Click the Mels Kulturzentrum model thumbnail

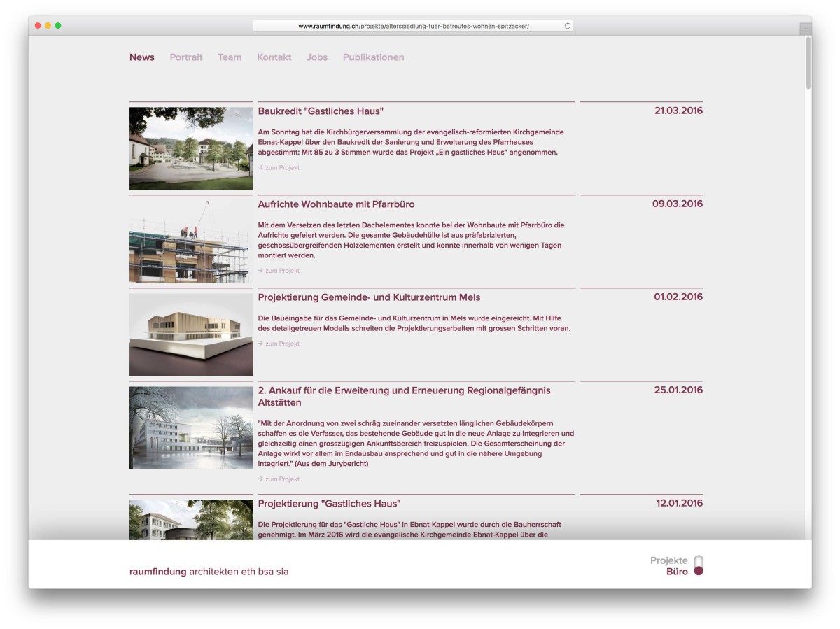190,334
